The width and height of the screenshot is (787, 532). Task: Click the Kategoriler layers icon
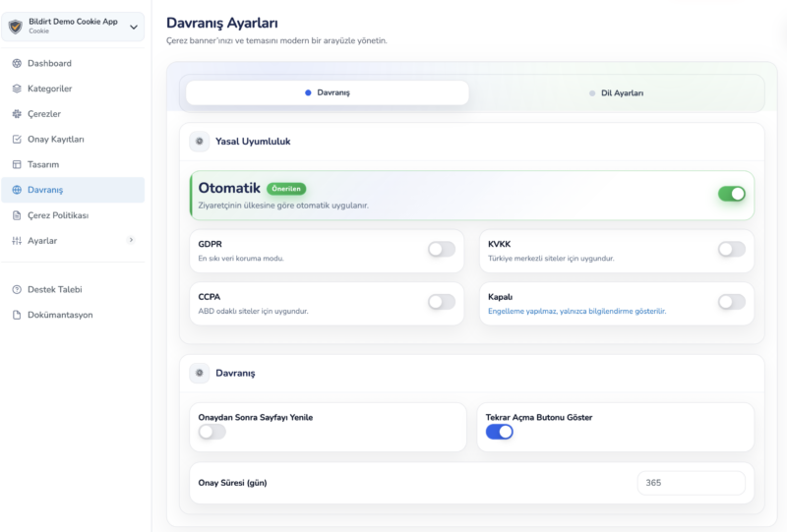pyautogui.click(x=17, y=89)
